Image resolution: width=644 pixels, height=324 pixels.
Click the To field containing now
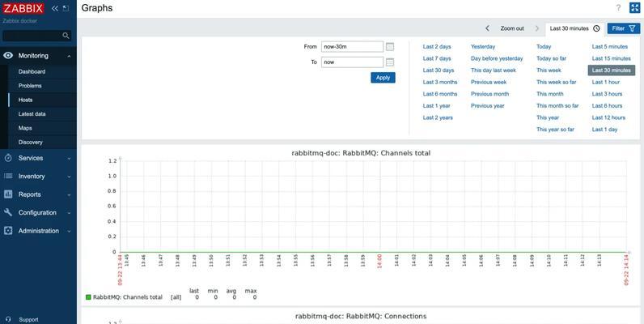pyautogui.click(x=352, y=62)
